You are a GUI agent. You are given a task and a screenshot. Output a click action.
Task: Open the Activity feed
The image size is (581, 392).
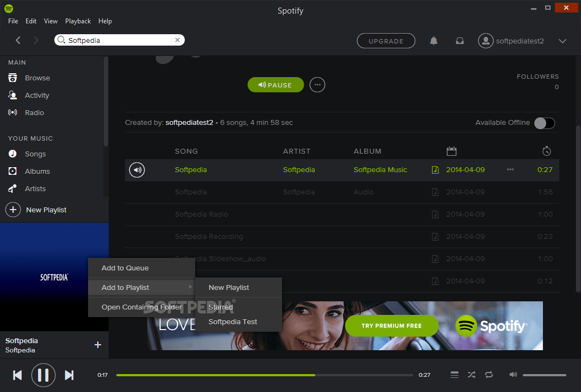[28, 95]
